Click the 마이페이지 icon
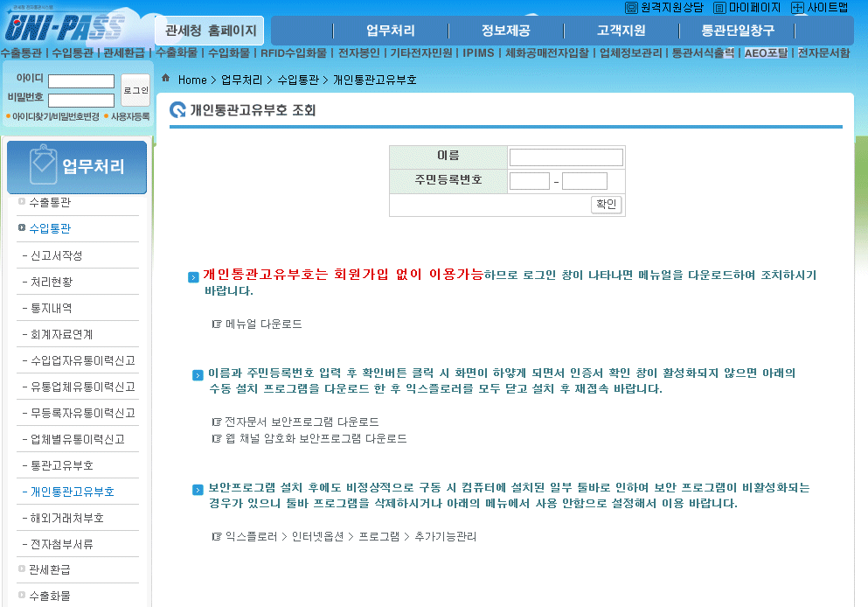Viewport: 868px width, 607px height. (719, 8)
